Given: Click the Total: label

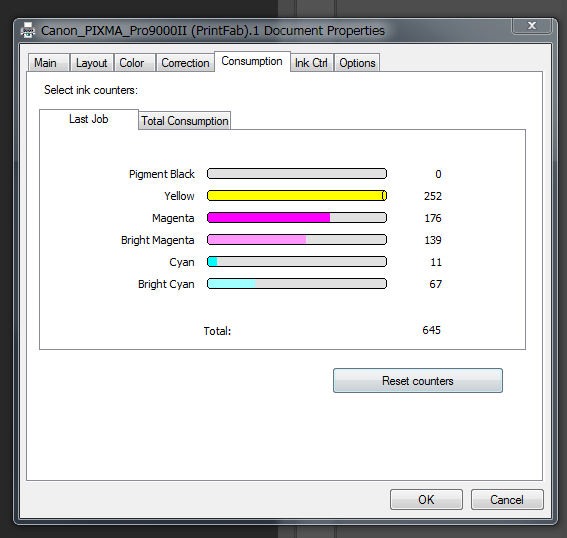Looking at the screenshot, I should 217,331.
